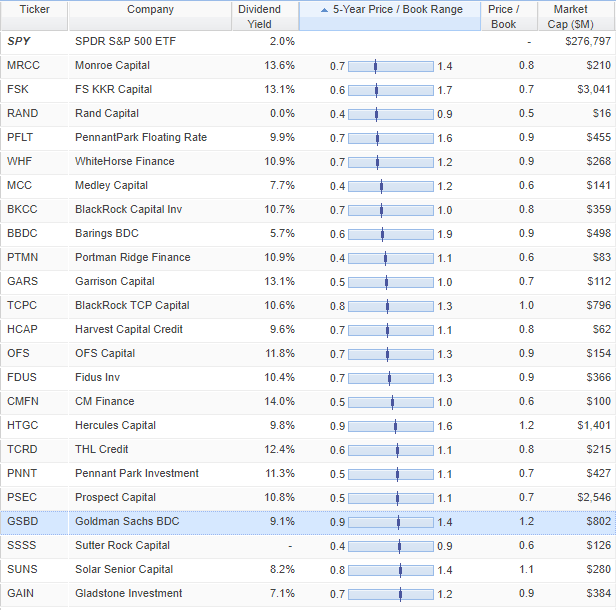Click the 13.6% dividend yield for MRCC
616x610 pixels.
tap(279, 65)
